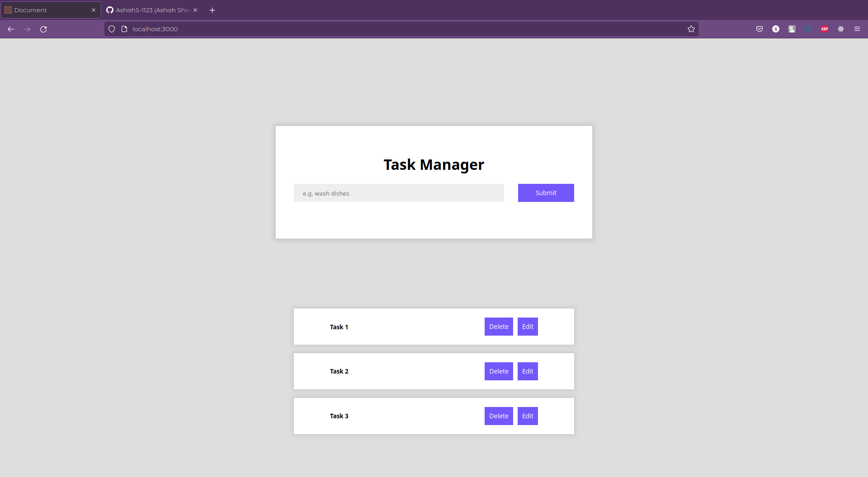Submit a new task

point(546,193)
